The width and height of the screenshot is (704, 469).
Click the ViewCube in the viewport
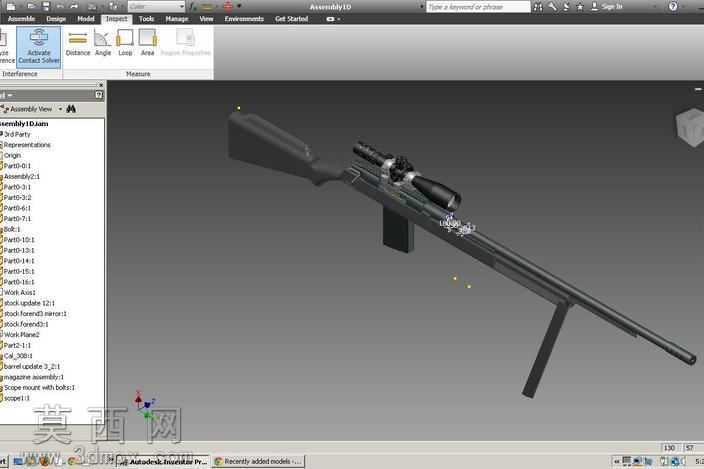[690, 127]
